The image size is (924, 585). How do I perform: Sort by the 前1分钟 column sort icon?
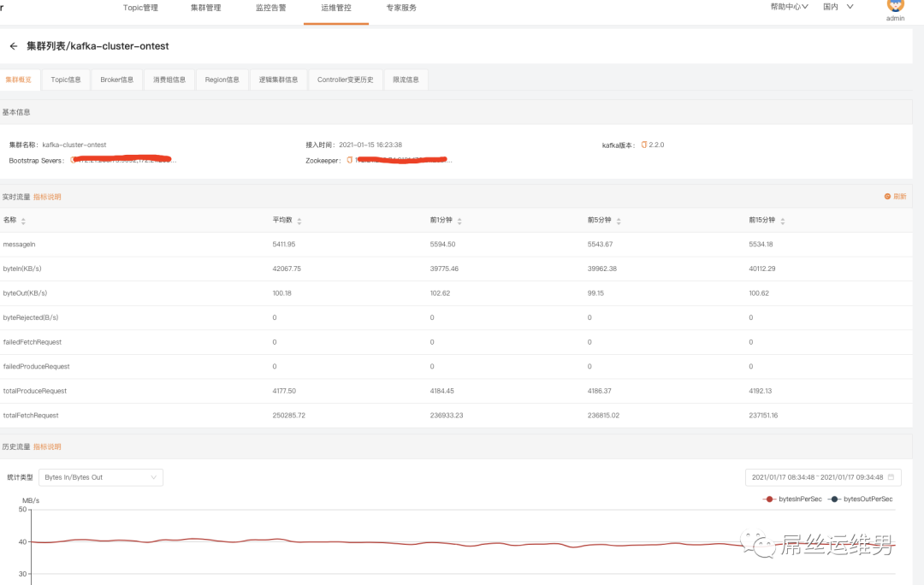click(459, 221)
